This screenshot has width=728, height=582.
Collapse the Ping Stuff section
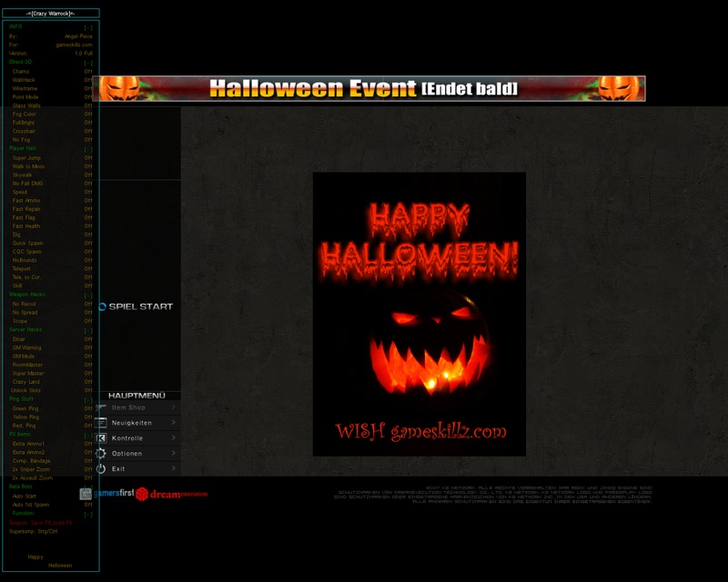point(88,400)
